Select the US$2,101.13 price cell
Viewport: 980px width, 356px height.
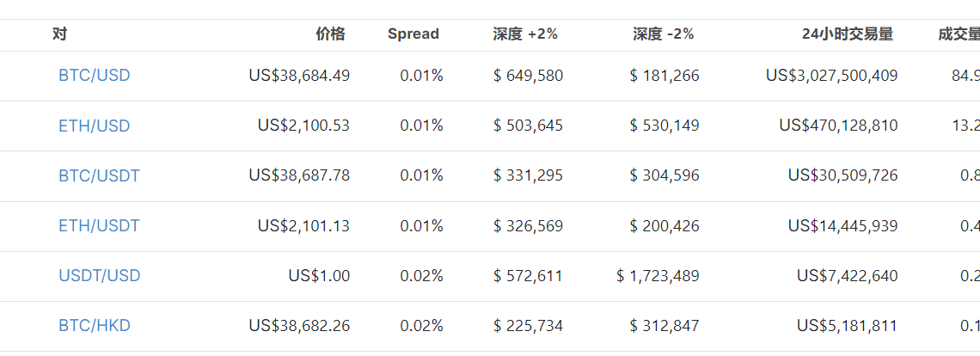click(x=303, y=226)
